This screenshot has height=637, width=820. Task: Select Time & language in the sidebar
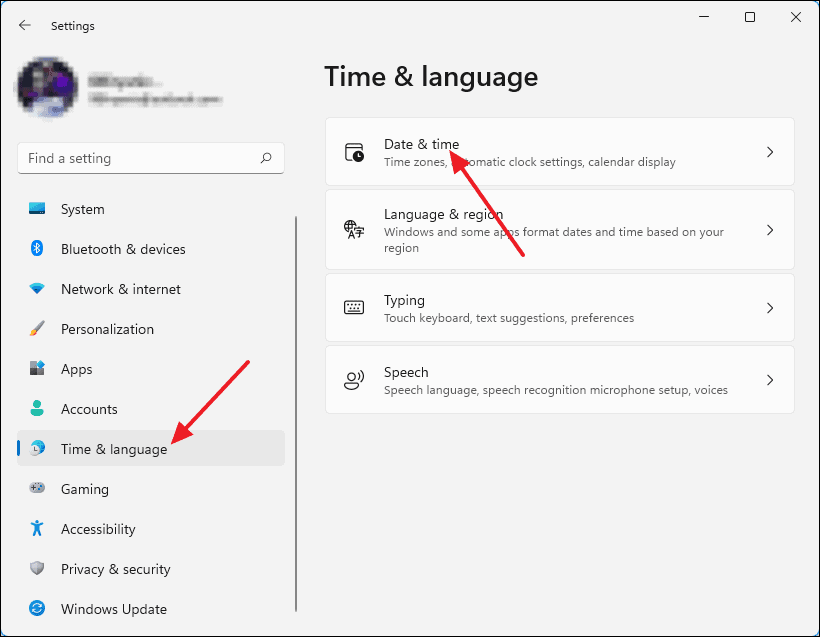click(x=112, y=449)
